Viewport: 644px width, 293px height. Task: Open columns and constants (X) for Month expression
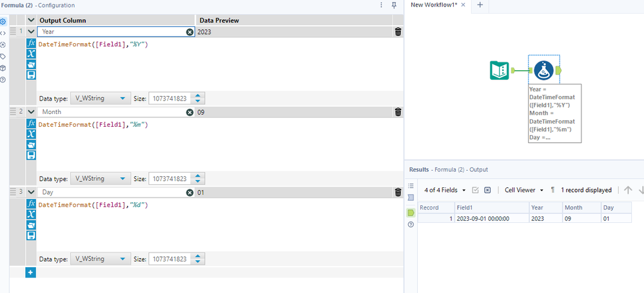point(31,134)
